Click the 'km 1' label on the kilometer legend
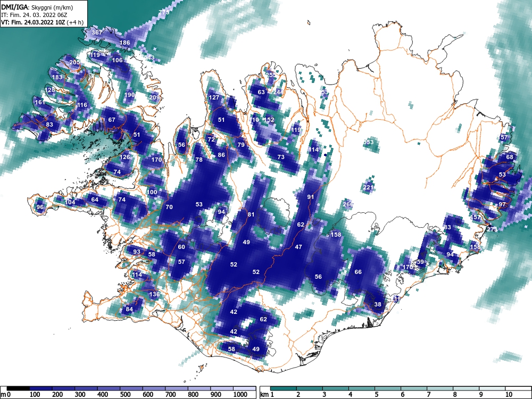 267,394
